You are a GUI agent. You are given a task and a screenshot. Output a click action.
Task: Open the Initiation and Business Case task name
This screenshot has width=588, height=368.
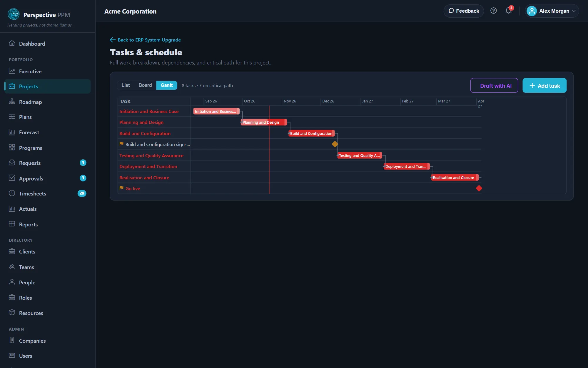coord(149,111)
